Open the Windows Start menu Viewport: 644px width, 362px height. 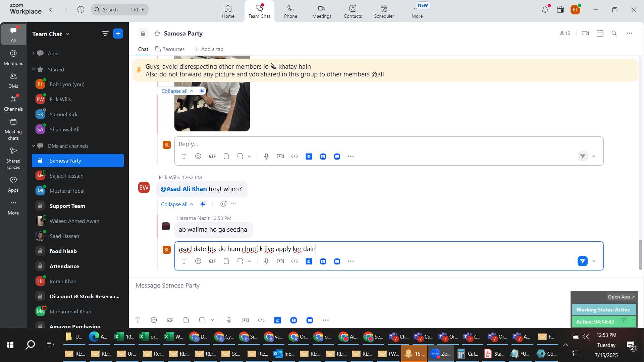tap(10, 345)
